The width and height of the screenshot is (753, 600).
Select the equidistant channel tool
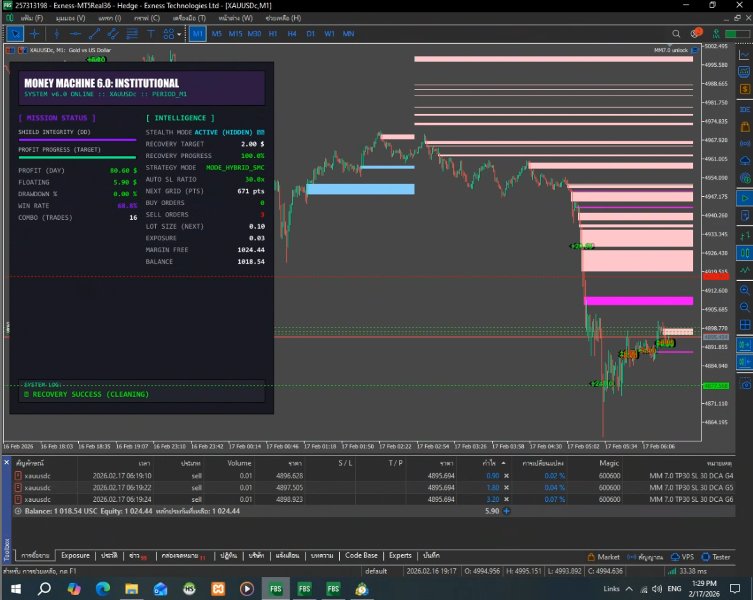(x=113, y=34)
